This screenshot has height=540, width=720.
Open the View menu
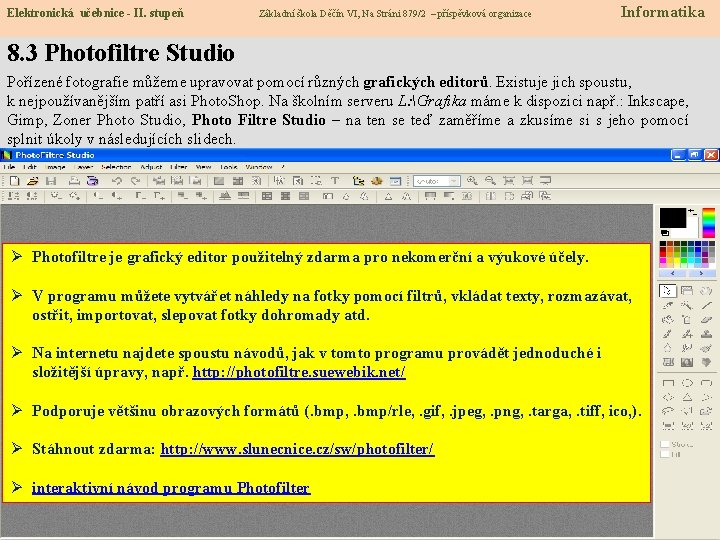tap(203, 167)
